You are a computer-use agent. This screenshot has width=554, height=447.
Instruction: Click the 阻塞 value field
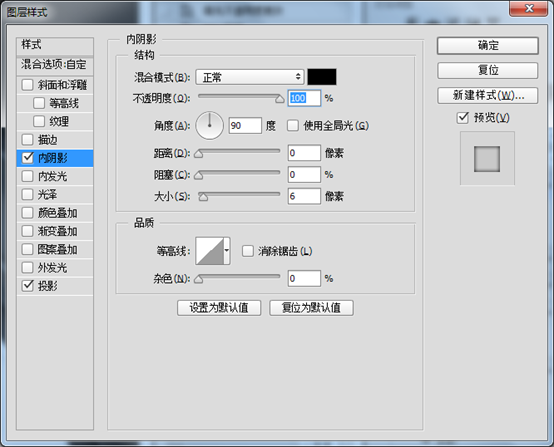(x=304, y=175)
